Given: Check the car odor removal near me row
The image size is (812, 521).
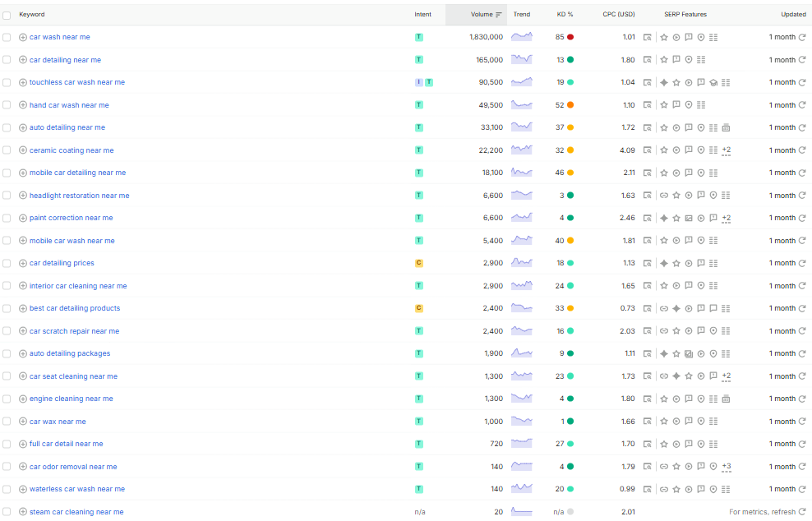Looking at the screenshot, I should click(7, 467).
